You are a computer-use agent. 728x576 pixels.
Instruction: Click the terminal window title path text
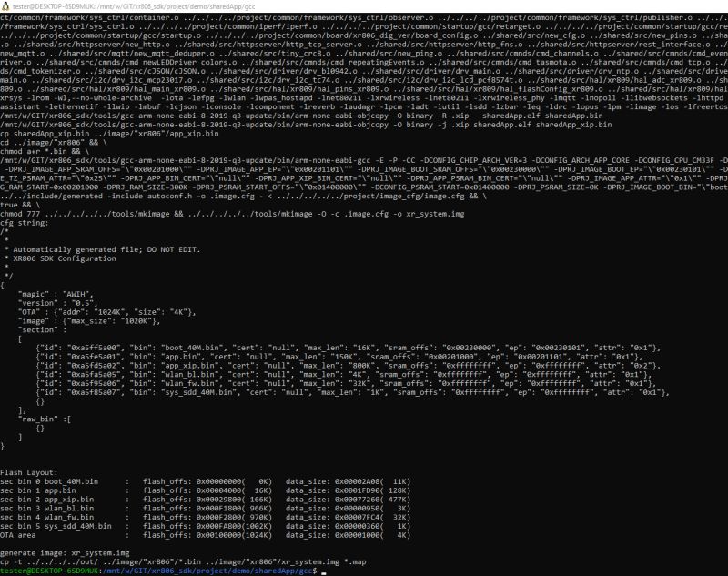(134, 7)
